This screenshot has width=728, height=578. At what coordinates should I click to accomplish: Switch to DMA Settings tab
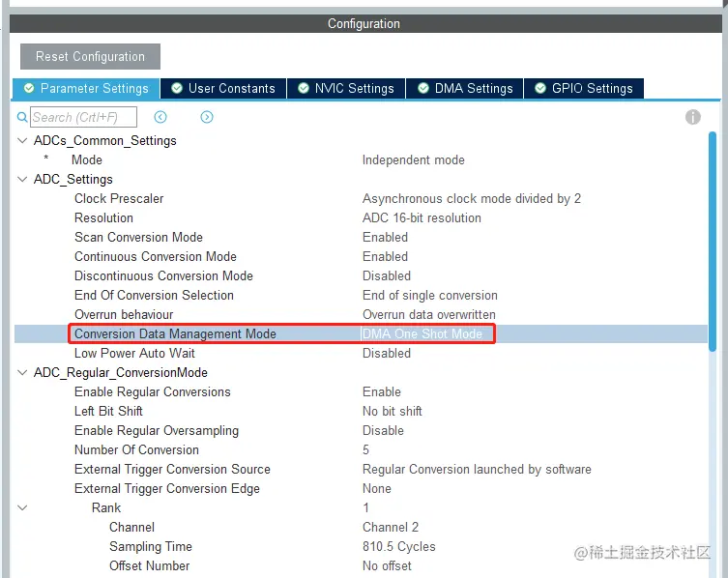[465, 88]
